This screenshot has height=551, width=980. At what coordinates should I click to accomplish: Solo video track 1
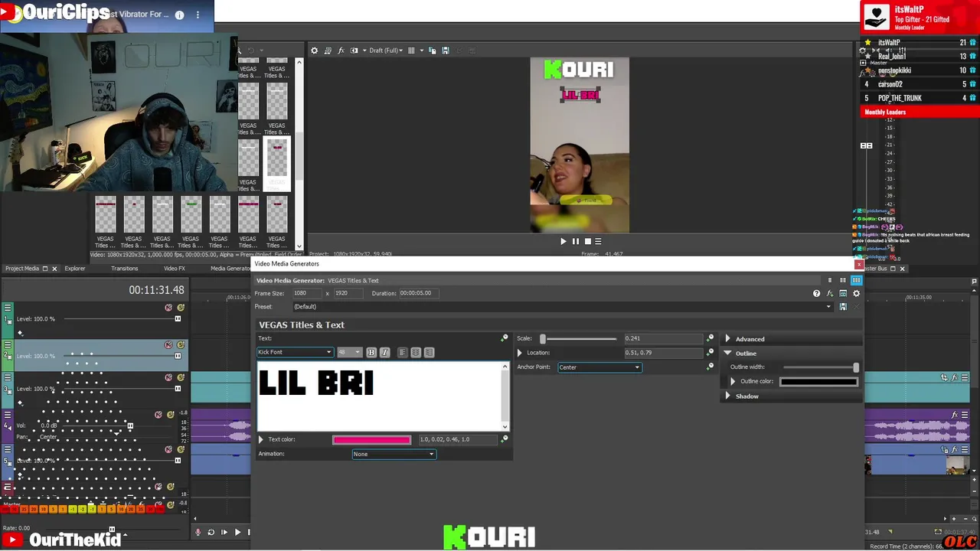click(181, 308)
